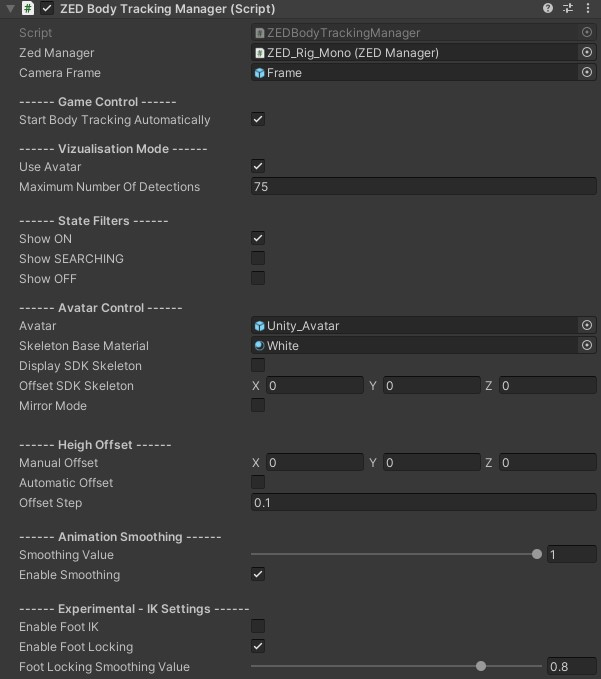
Task: Click the Frame prefab cube icon
Action: 259,73
